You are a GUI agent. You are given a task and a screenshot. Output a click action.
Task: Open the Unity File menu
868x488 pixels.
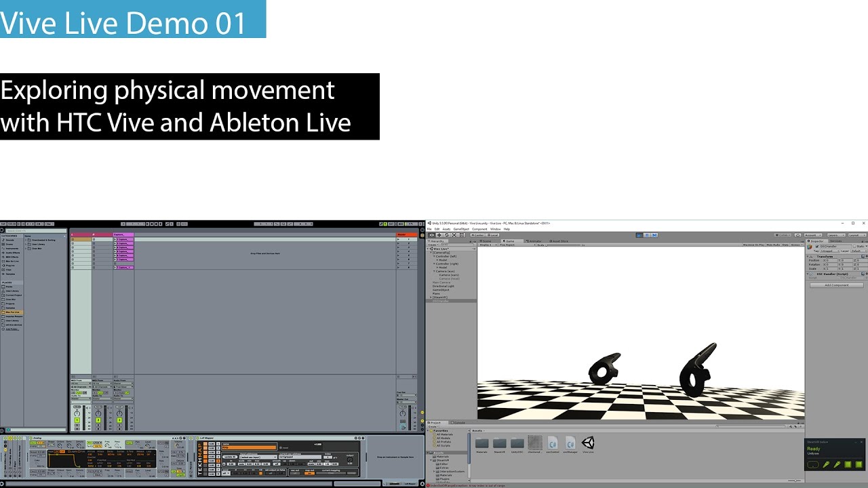coord(429,229)
